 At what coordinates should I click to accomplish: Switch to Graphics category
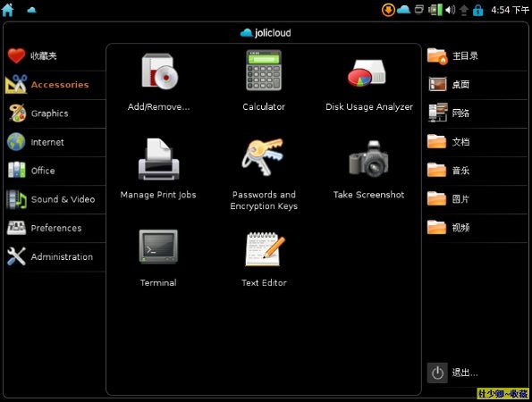(x=55, y=113)
